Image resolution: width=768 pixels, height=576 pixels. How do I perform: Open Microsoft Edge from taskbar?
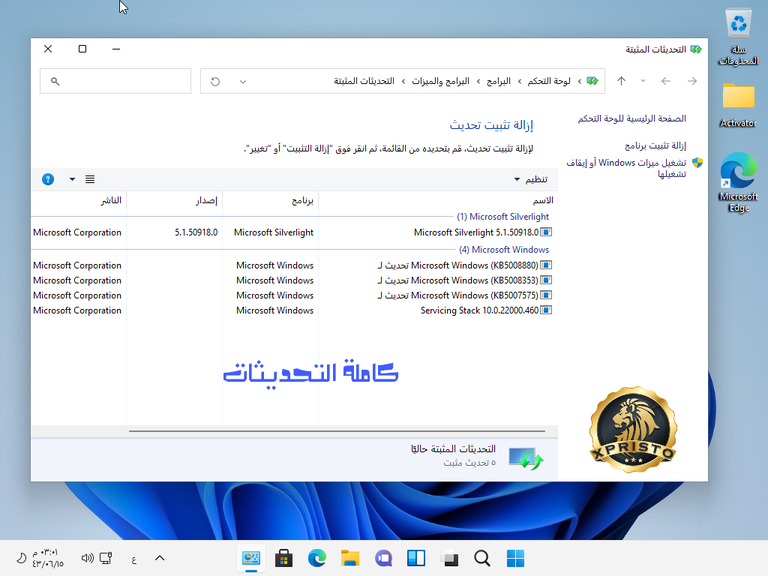click(x=317, y=558)
